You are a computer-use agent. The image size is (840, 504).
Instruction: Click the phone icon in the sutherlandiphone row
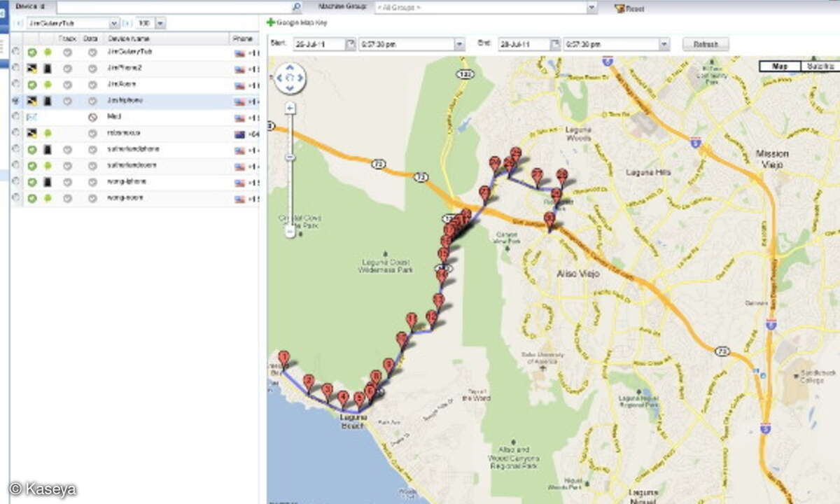click(48, 149)
